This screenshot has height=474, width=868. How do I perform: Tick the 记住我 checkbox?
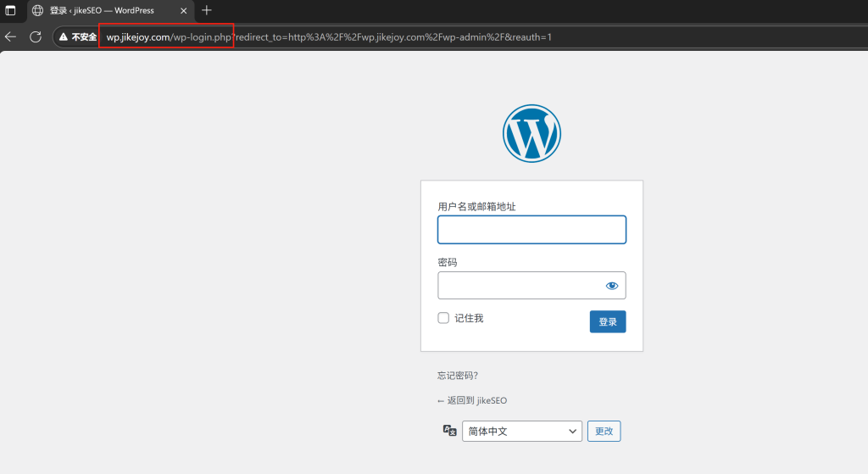[x=443, y=318]
